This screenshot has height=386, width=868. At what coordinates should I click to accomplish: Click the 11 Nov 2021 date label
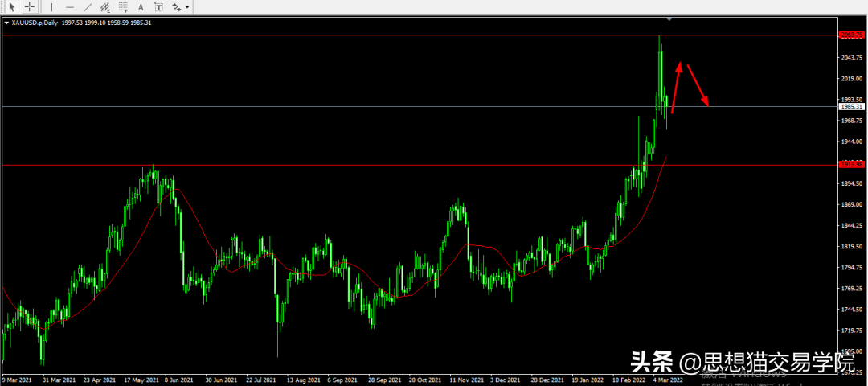click(465, 380)
